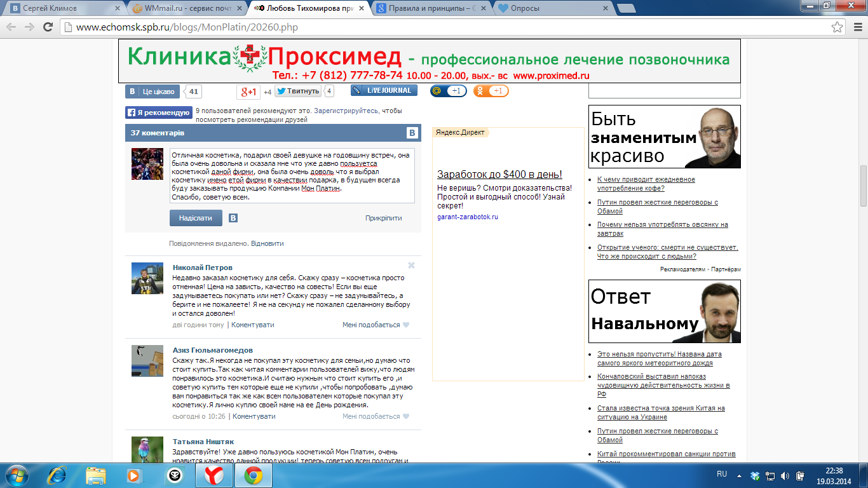Open 'Почему нельзя употреблять овсянку' link
The height and width of the screenshot is (488, 868).
663,229
